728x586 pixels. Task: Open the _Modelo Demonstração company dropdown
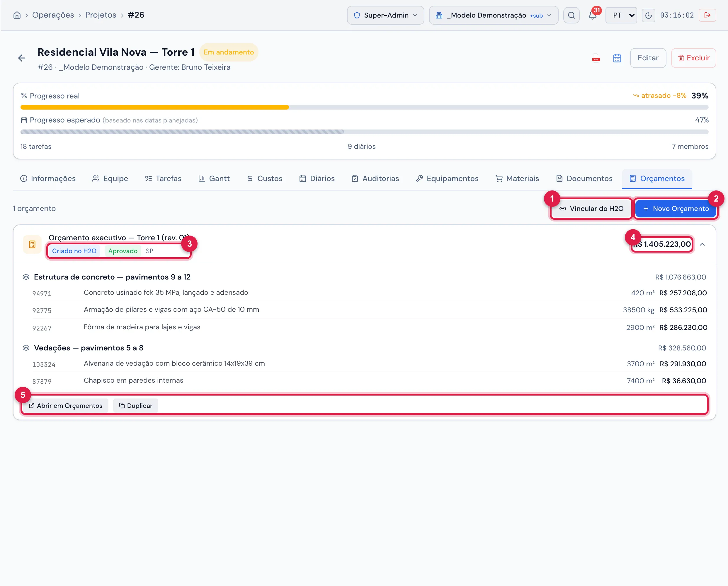click(x=493, y=15)
